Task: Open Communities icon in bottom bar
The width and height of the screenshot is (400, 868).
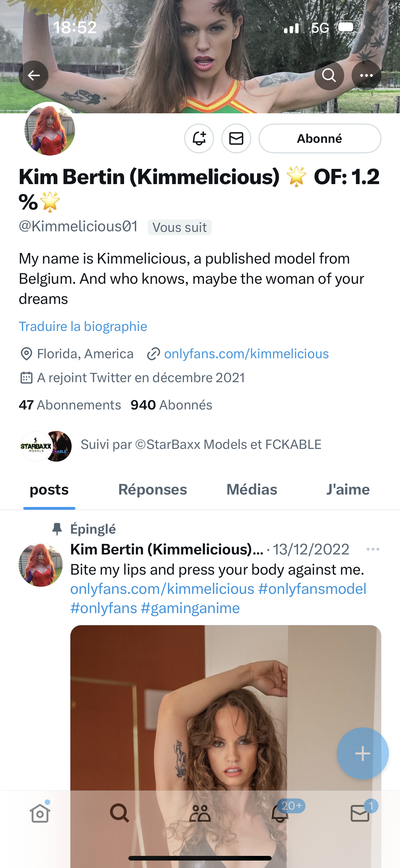Action: pyautogui.click(x=200, y=814)
